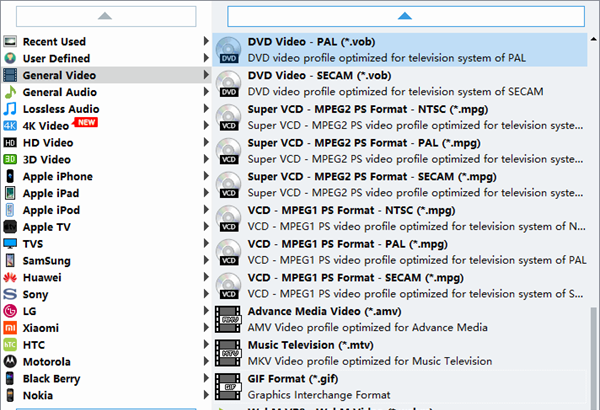This screenshot has width=600, height=410.
Task: Select VCD MPEG1 PS Format PAL
Action: tap(400, 252)
